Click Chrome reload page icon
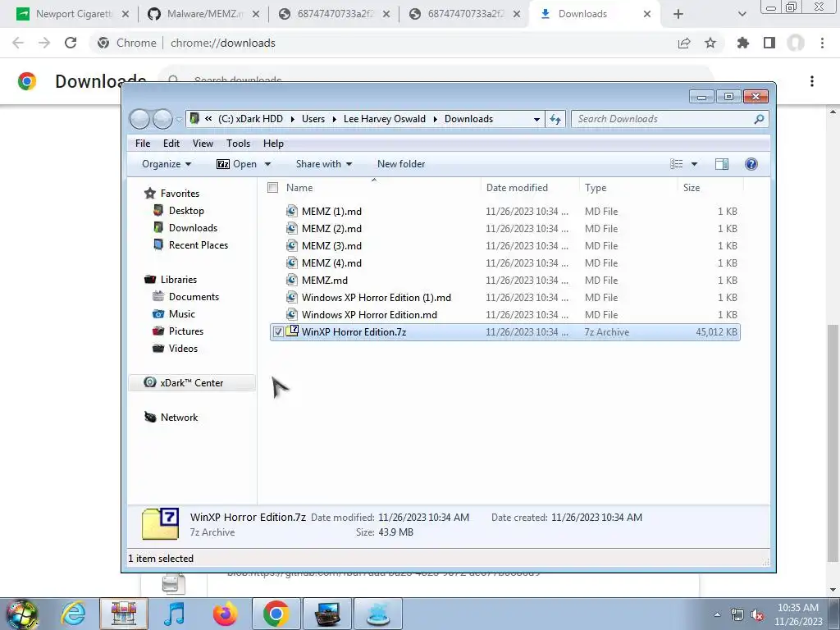The image size is (840, 630). click(71, 43)
